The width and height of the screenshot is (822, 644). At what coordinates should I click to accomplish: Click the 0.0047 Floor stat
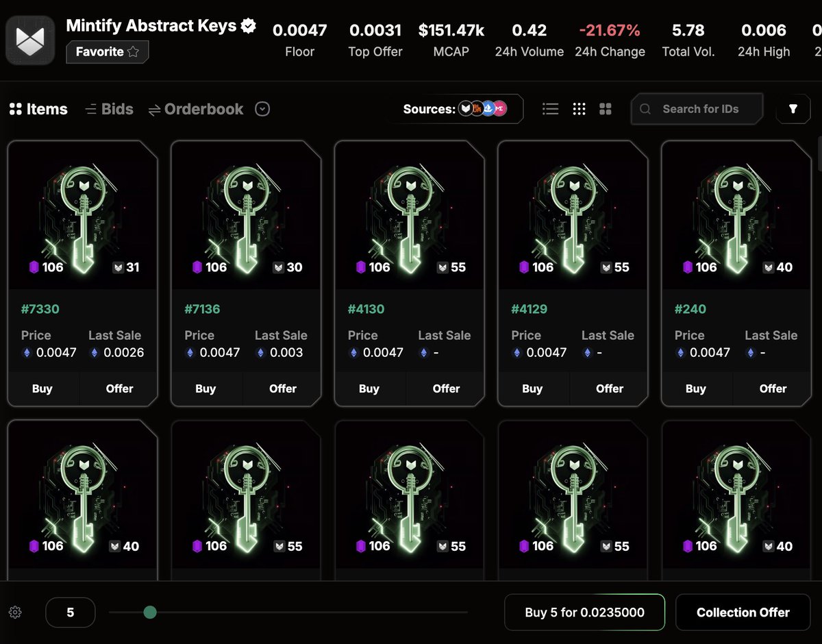click(299, 40)
